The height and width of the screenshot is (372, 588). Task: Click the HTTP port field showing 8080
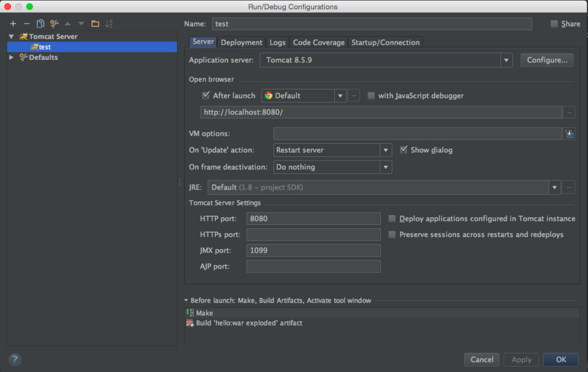314,218
